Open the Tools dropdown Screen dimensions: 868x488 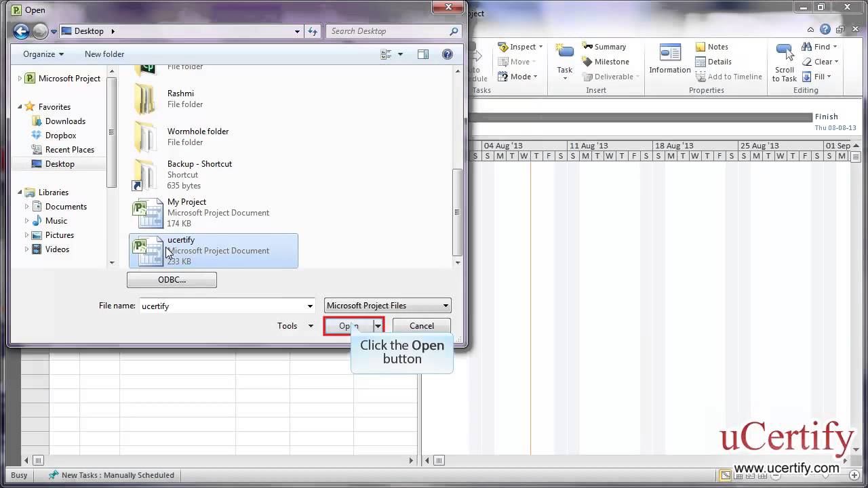click(296, 326)
